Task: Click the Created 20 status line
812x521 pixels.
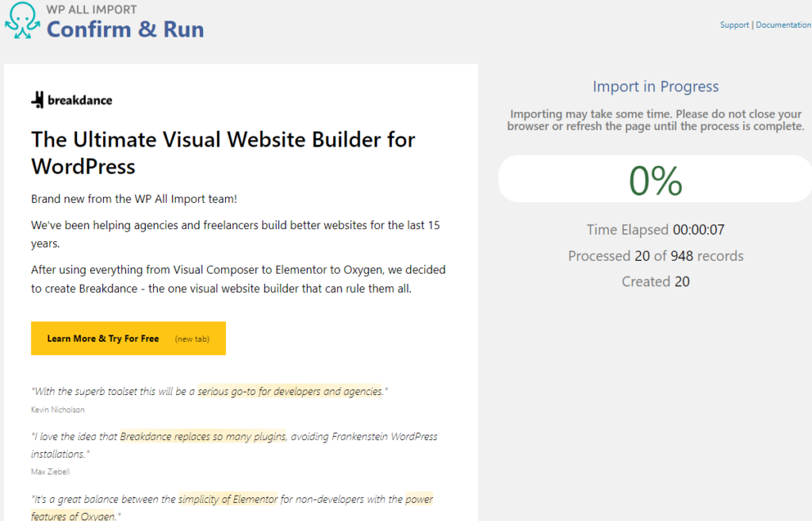Action: [x=655, y=282]
